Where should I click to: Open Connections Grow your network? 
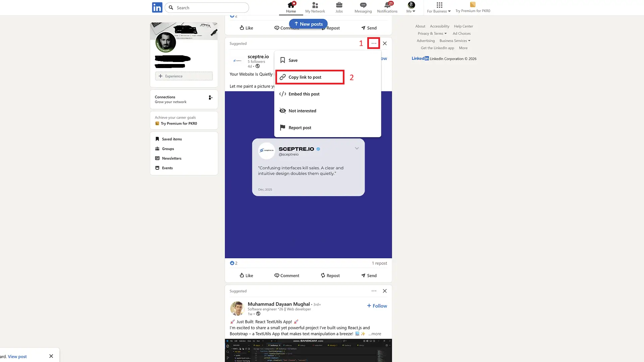pos(170,100)
